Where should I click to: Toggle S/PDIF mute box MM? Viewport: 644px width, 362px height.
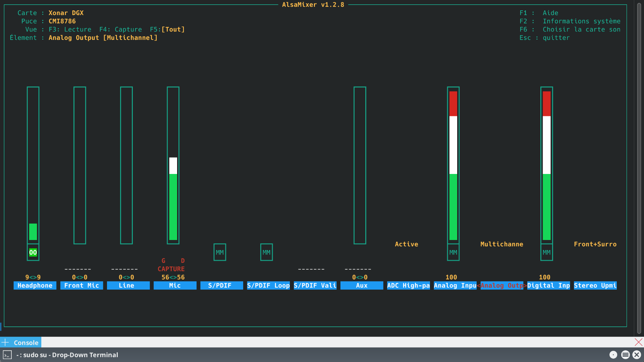coord(220,252)
